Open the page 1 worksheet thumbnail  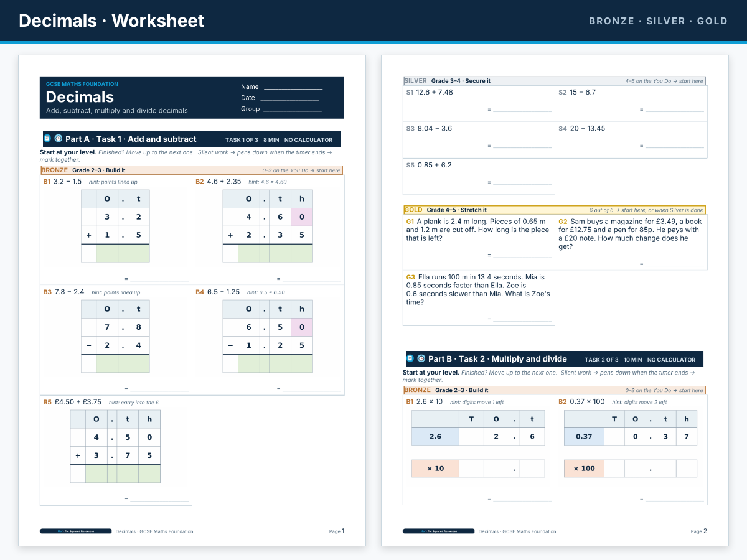[192, 301]
